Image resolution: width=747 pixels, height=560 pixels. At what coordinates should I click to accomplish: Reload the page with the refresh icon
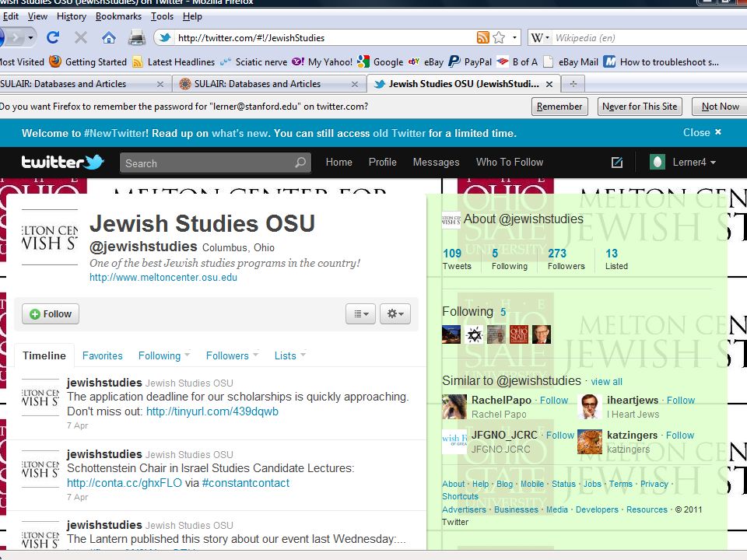coord(53,37)
